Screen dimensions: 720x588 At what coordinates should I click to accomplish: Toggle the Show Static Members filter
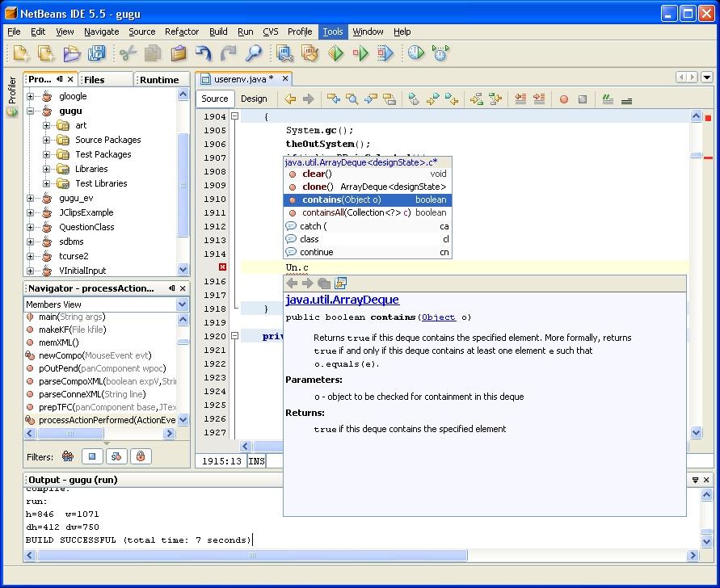[x=116, y=456]
